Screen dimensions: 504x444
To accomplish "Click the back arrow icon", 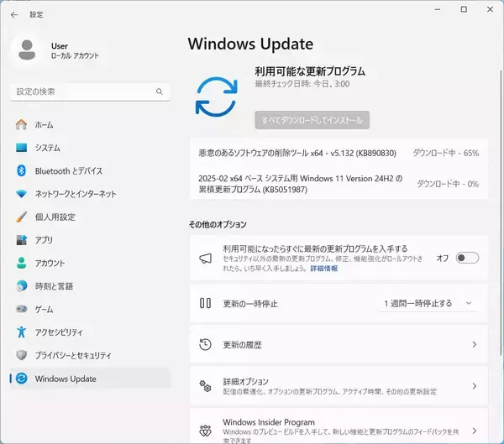I will (13, 15).
